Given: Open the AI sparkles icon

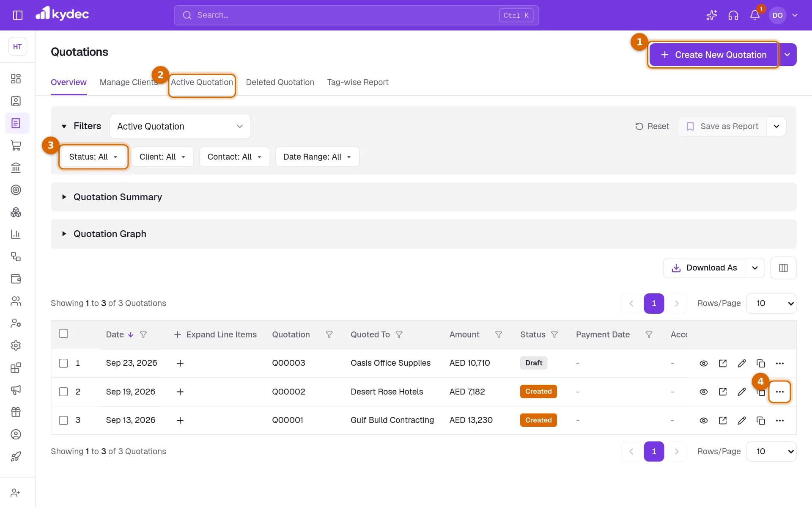Looking at the screenshot, I should (x=712, y=15).
